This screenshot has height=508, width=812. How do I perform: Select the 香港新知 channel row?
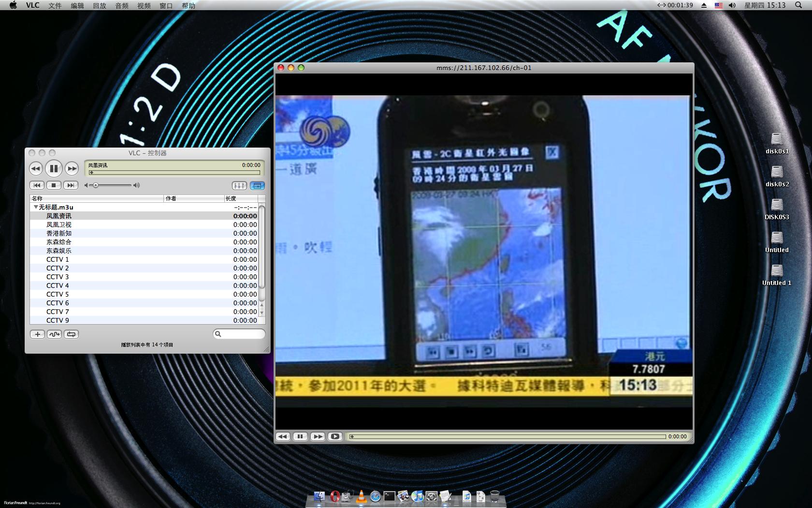pyautogui.click(x=144, y=233)
